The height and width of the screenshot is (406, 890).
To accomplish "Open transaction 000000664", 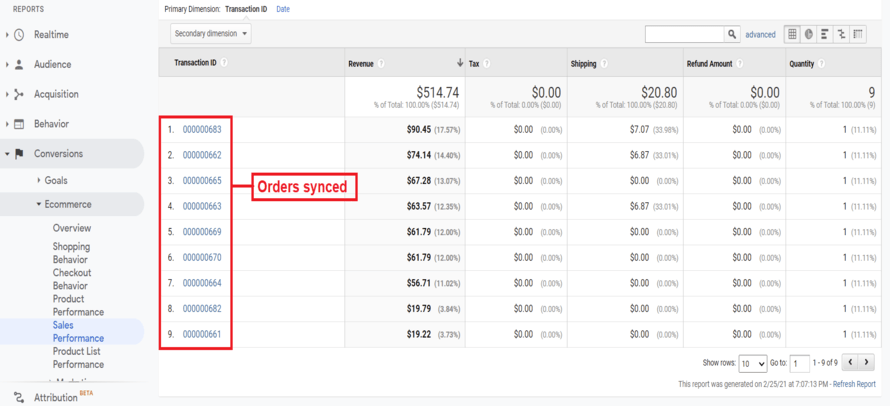I will pos(202,283).
